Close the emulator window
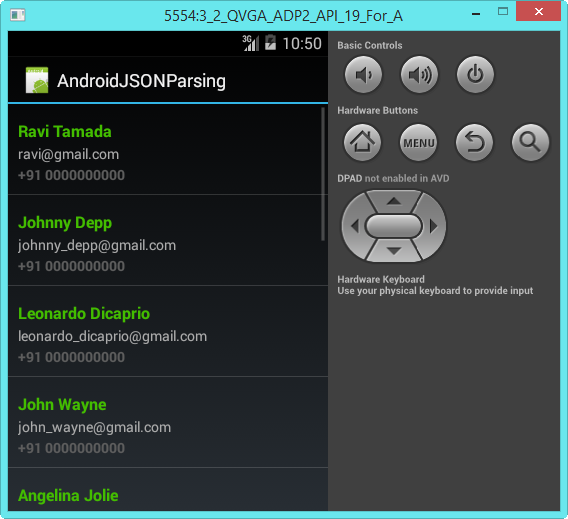 tap(538, 11)
